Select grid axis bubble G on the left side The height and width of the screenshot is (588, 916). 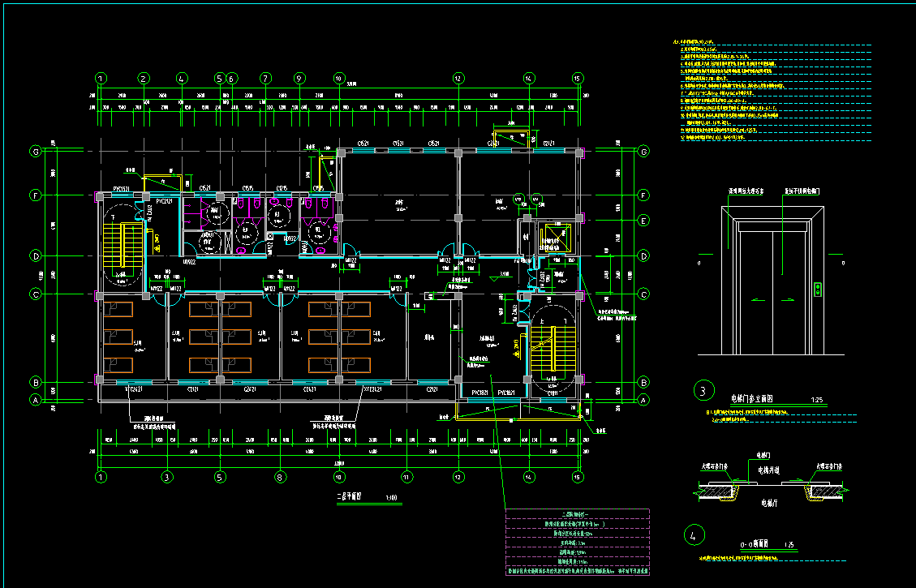(x=36, y=152)
